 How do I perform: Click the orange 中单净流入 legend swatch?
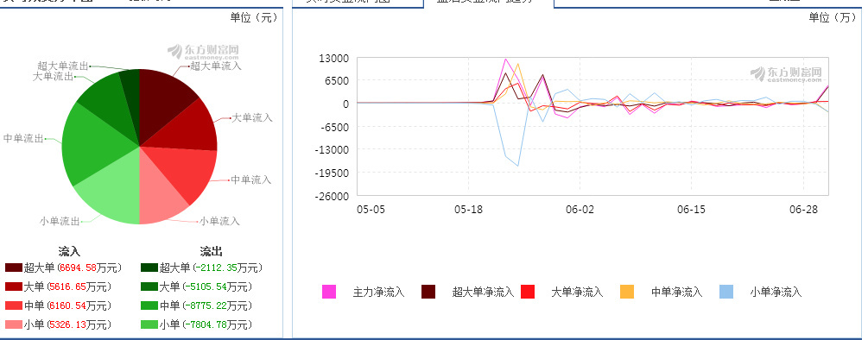tap(627, 292)
